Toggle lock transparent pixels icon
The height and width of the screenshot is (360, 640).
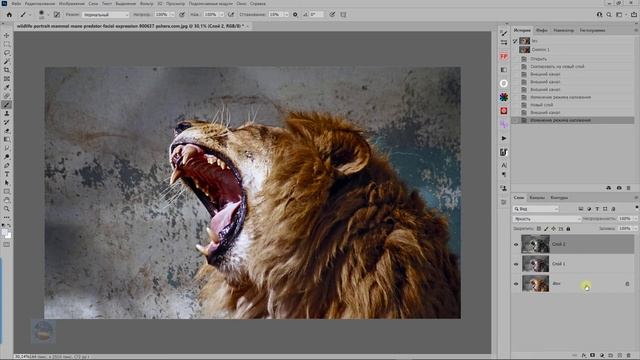click(539, 229)
